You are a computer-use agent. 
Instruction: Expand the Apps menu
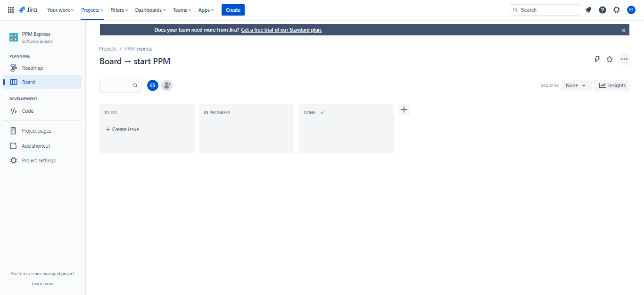[x=206, y=10]
